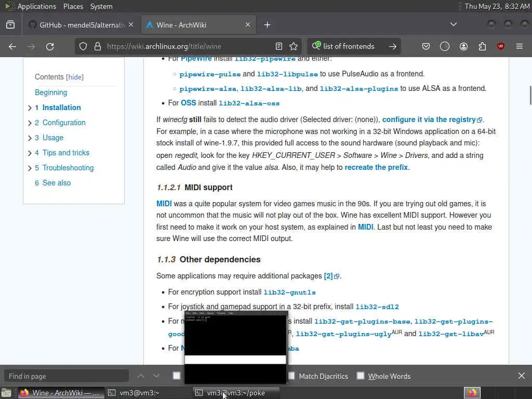Expand the Configuration section in contents

[x=30, y=123]
